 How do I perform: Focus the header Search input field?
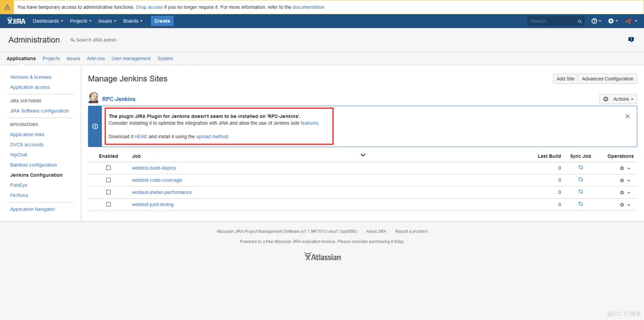(556, 21)
